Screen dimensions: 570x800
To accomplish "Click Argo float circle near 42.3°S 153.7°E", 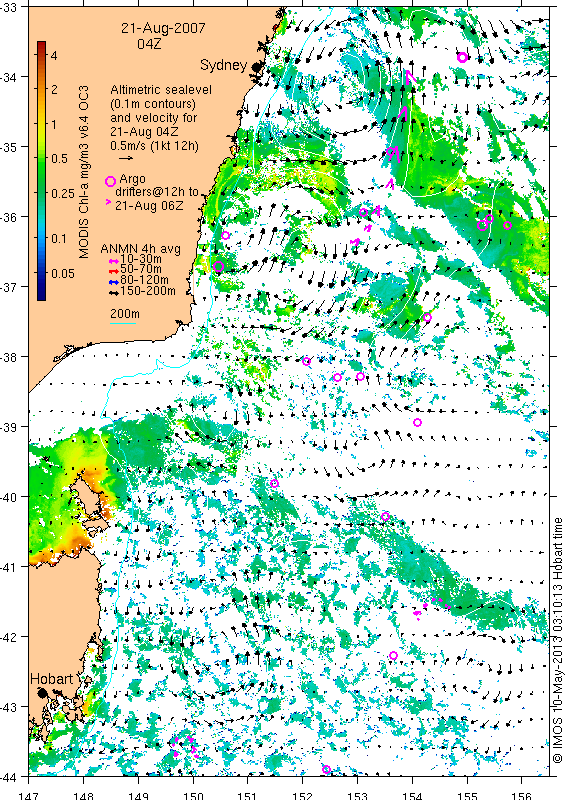I will [393, 656].
